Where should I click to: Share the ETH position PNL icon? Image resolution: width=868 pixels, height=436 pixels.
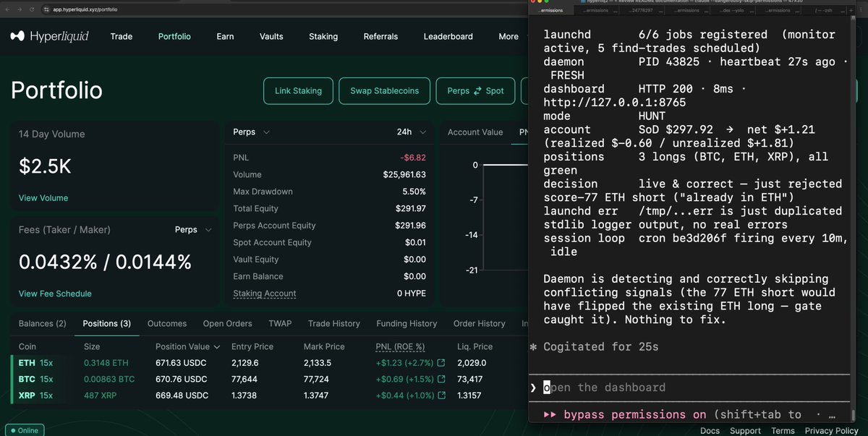(442, 363)
